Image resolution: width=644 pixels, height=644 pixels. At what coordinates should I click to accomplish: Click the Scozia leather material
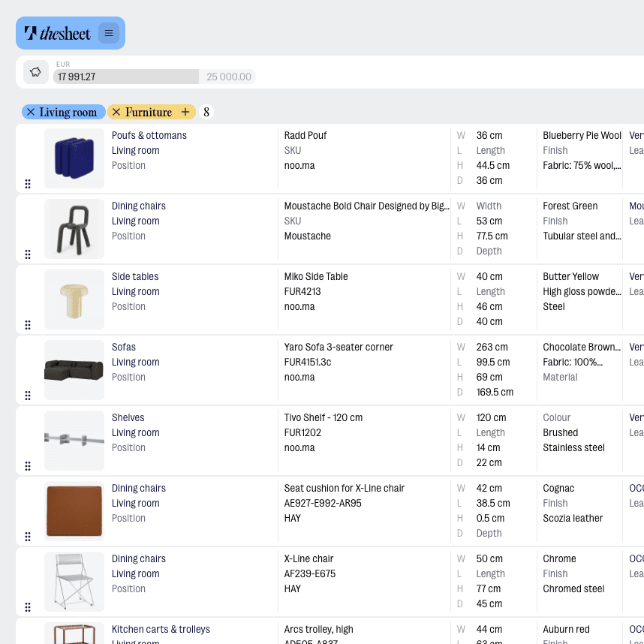click(573, 519)
